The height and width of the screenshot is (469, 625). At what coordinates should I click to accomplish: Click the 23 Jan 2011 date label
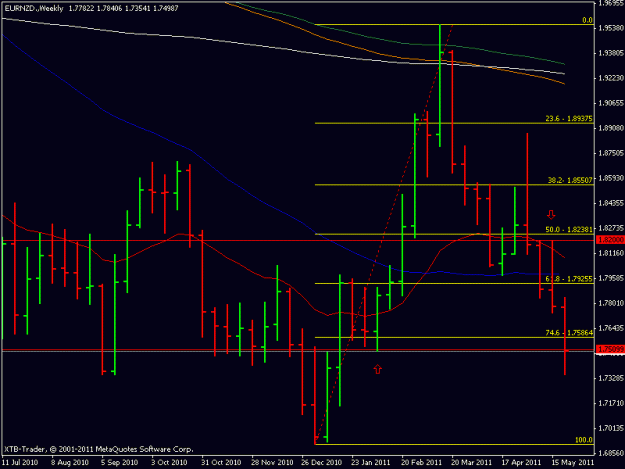coord(371,462)
